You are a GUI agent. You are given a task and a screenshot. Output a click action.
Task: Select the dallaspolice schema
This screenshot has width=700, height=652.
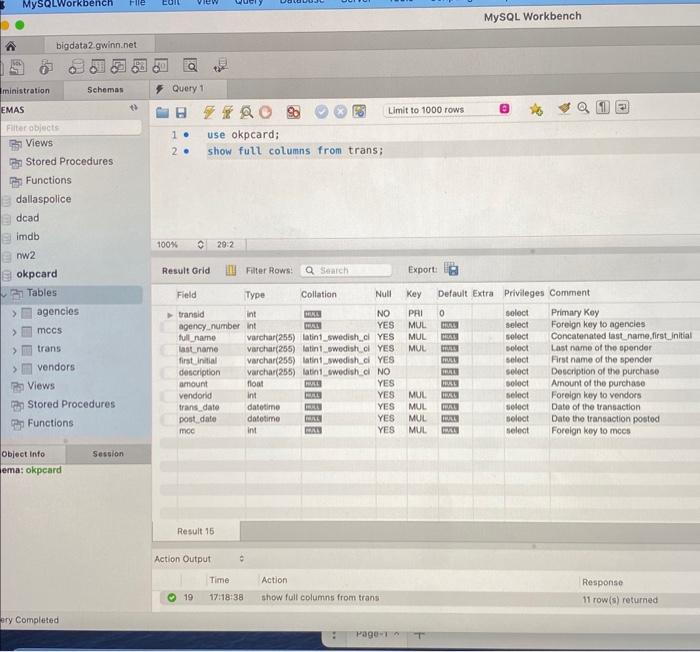coord(43,199)
